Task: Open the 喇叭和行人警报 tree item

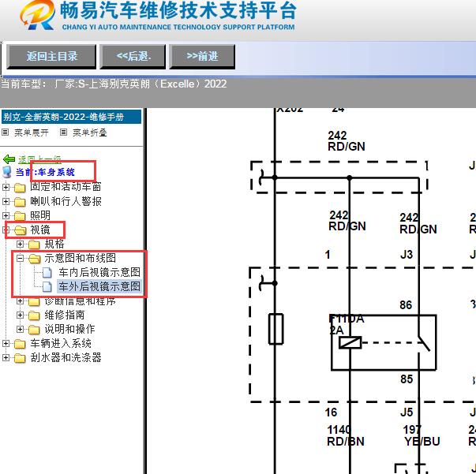Action: pyautogui.click(x=66, y=201)
